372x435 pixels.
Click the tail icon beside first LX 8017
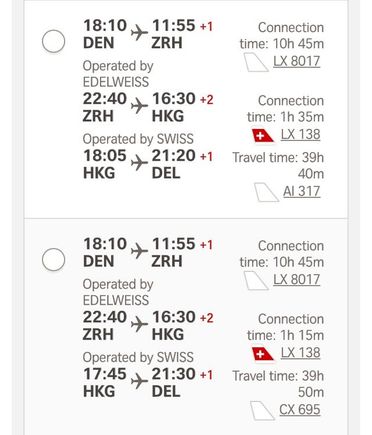(256, 62)
